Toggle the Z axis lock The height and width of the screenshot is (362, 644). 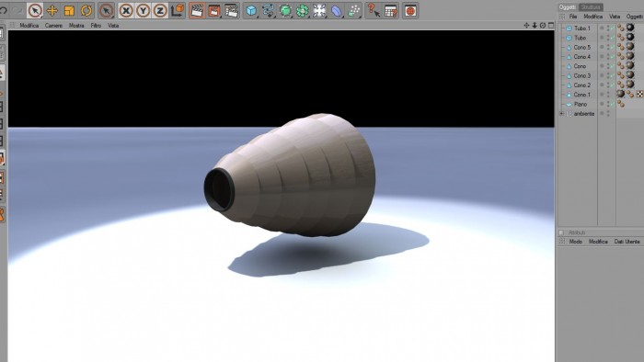tap(160, 11)
